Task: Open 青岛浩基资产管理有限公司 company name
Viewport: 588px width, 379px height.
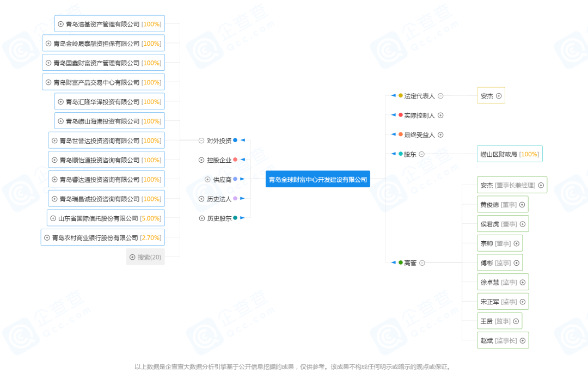Action: (102, 24)
